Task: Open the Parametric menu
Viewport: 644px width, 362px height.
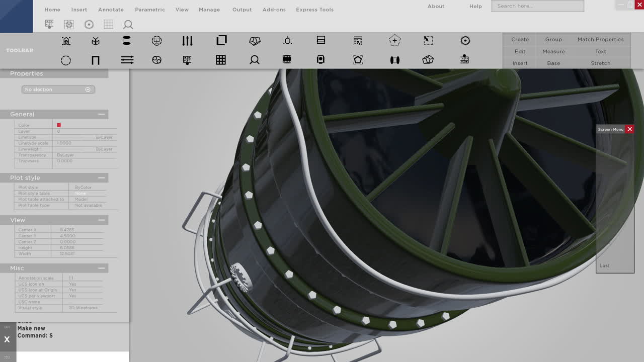Action: coord(150,10)
